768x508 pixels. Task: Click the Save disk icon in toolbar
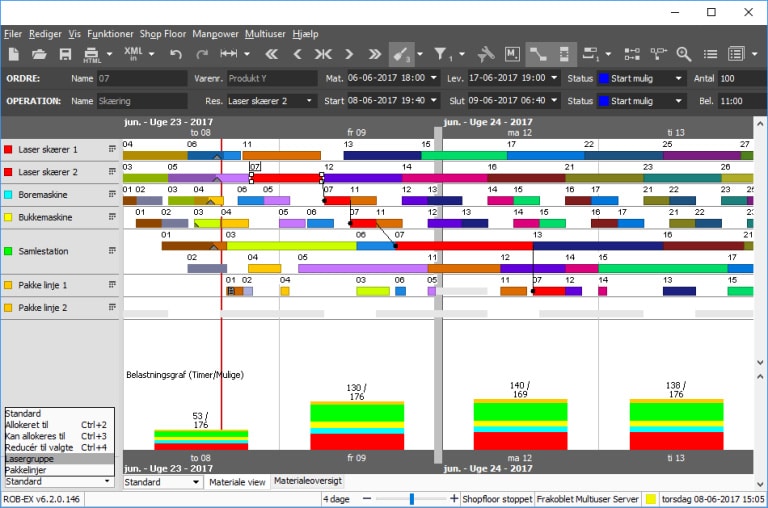[66, 54]
